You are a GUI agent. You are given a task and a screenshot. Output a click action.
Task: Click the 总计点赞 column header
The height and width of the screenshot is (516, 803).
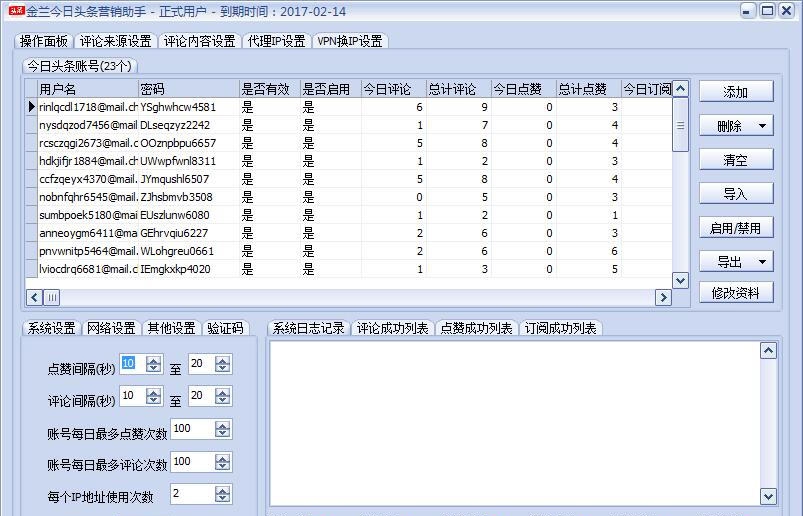(x=589, y=89)
